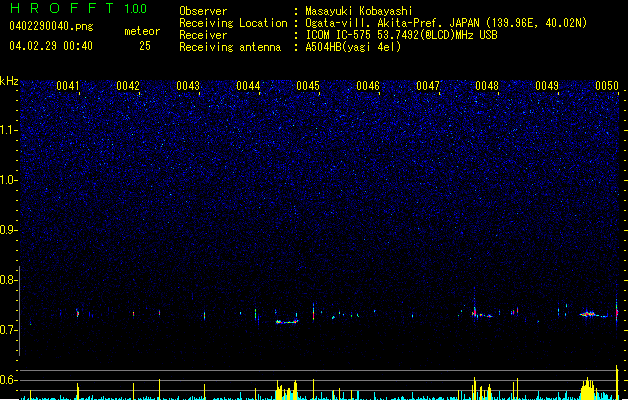This screenshot has height=400, width=629.
Task: Click the 0.7 kHz axis label
Action: 9,330
